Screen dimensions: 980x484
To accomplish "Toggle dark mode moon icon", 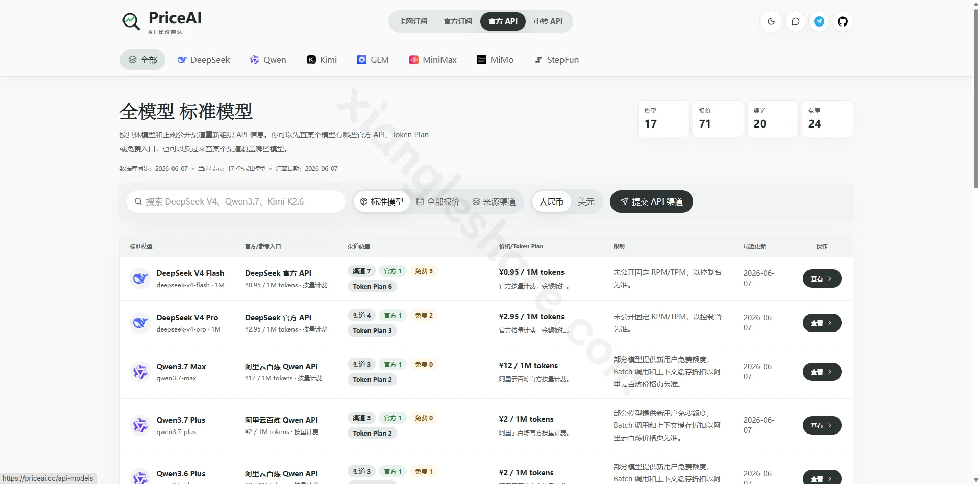I will click(x=771, y=21).
